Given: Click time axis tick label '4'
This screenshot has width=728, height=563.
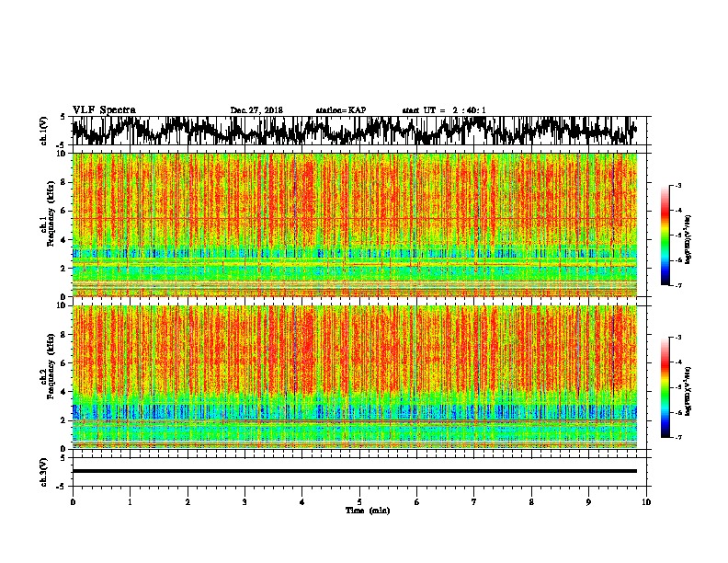Looking at the screenshot, I should (x=302, y=502).
